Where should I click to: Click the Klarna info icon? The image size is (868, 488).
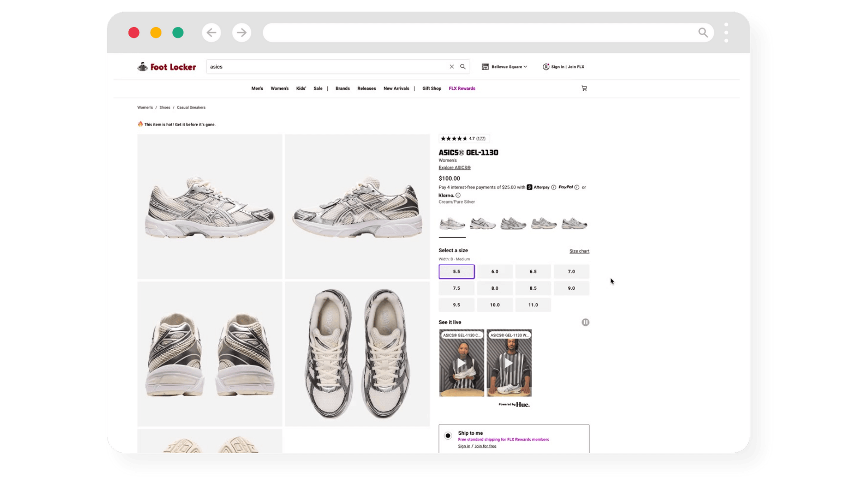458,196
